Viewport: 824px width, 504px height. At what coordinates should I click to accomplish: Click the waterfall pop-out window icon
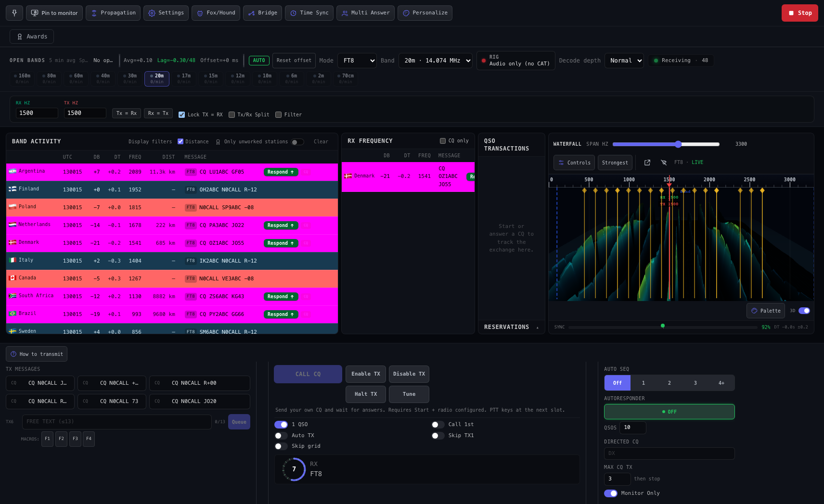647,163
